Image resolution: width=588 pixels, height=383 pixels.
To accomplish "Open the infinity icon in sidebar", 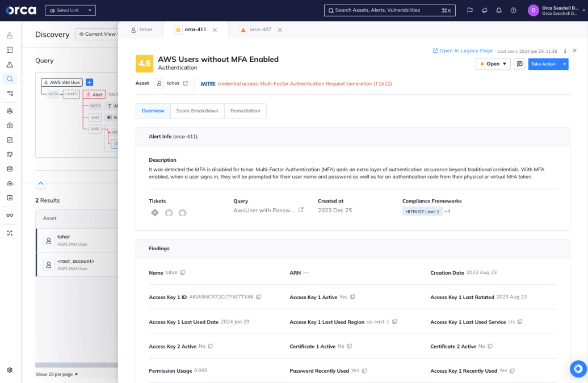I will click(10, 215).
